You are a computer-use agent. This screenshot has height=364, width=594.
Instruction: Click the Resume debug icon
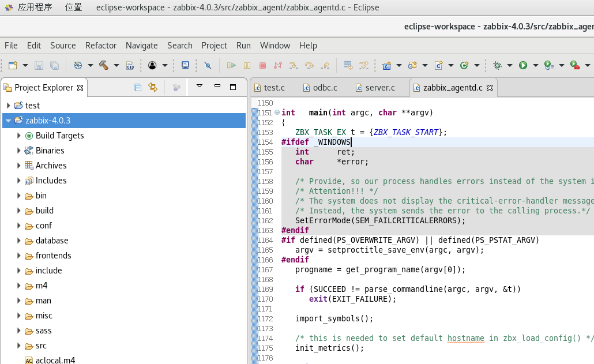pos(231,65)
